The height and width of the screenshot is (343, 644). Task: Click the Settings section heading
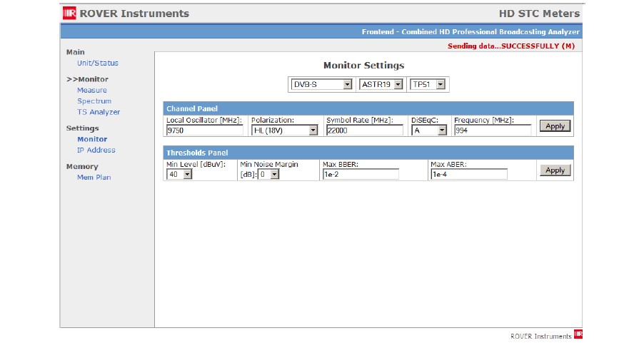(x=83, y=128)
